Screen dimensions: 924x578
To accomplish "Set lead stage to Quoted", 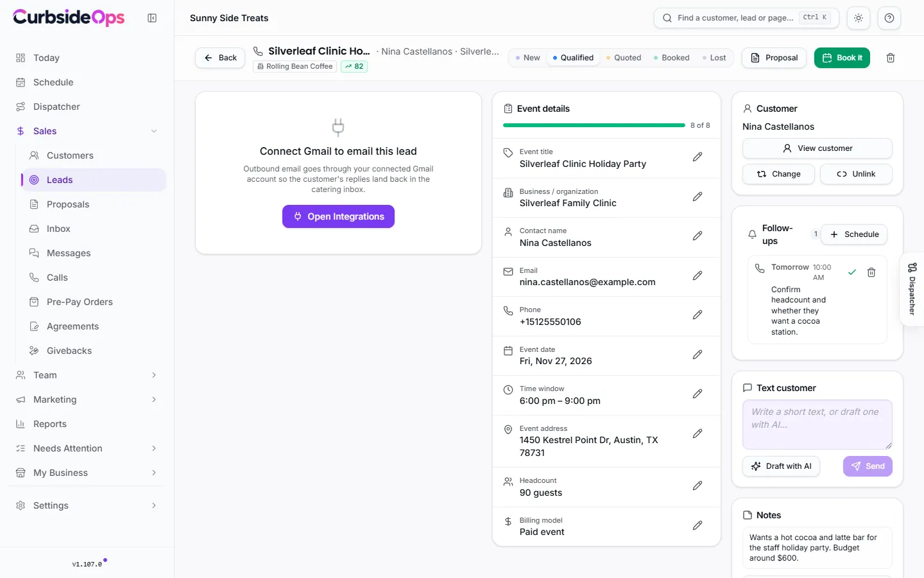I will click(x=624, y=58).
